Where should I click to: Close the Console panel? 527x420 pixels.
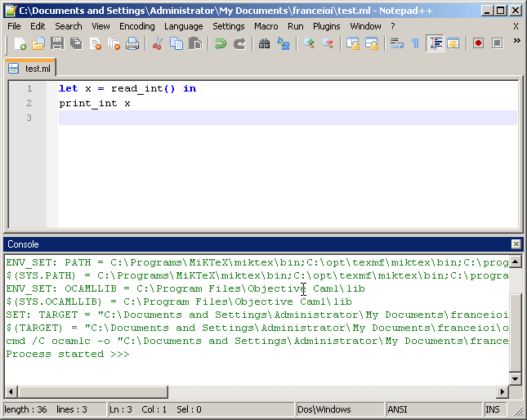click(x=516, y=244)
